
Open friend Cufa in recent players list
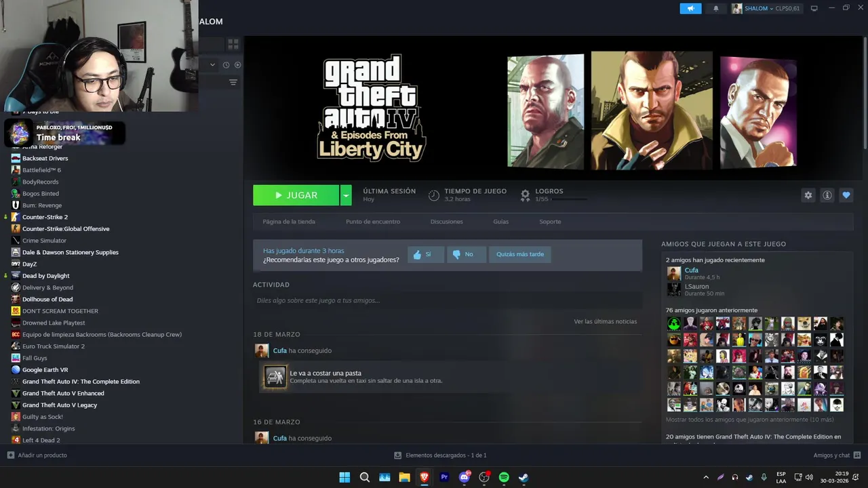point(691,270)
